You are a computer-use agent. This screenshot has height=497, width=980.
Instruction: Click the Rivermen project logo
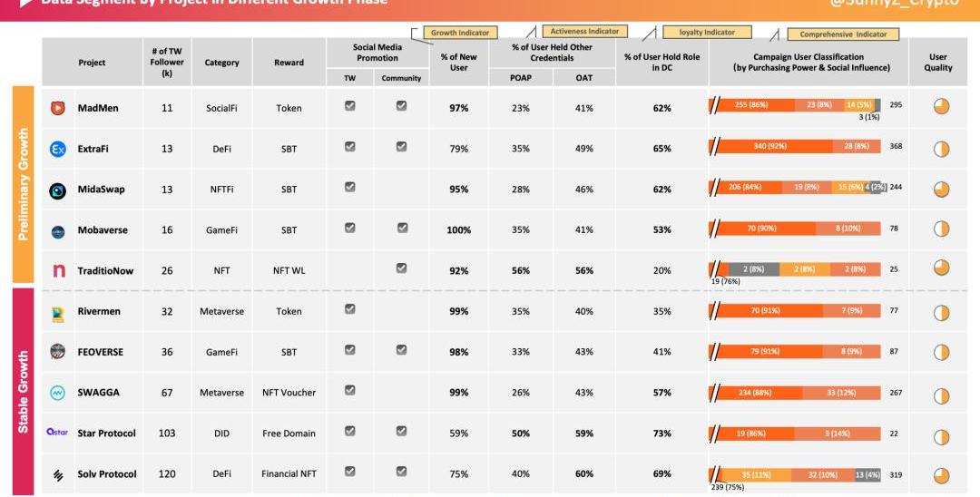(57, 314)
